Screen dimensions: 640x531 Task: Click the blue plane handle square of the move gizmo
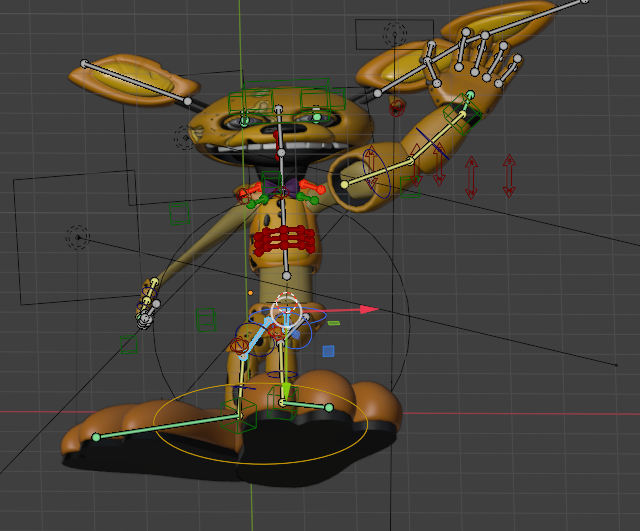pyautogui.click(x=328, y=351)
